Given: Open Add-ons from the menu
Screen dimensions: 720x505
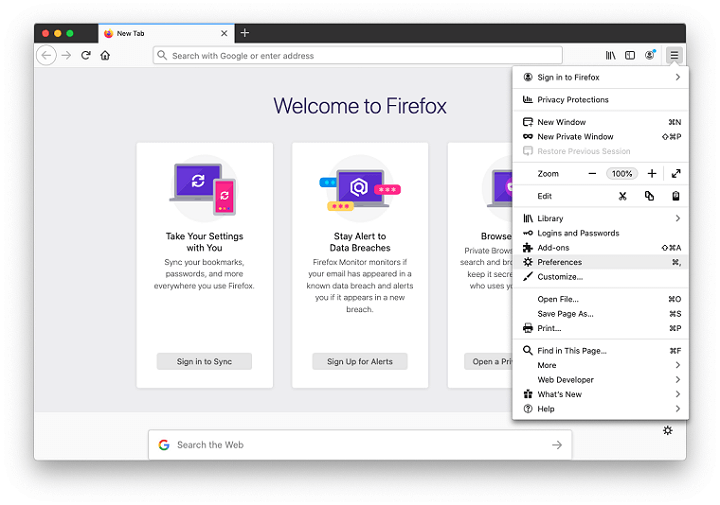Looking at the screenshot, I should (601, 248).
